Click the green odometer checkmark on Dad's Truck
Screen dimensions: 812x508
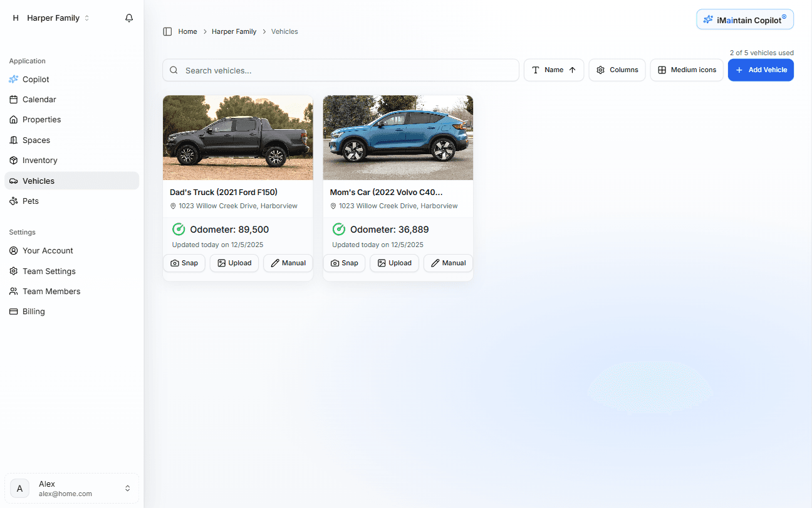[x=179, y=229]
